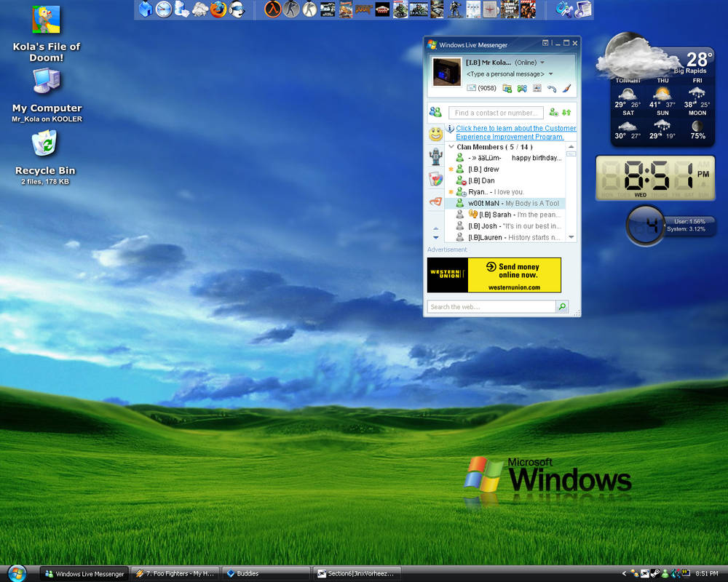Image resolution: width=728 pixels, height=582 pixels.
Task: Click the paintbrush color scheme icon
Action: tap(566, 88)
